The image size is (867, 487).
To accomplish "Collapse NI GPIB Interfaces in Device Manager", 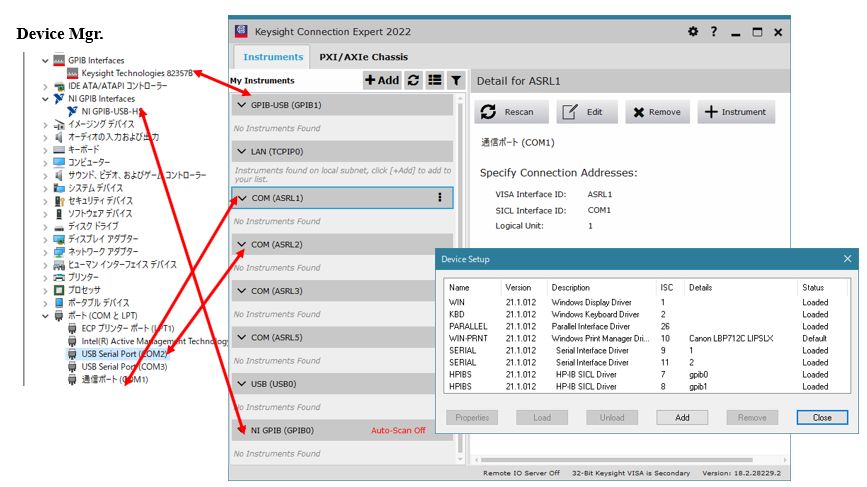I will [x=45, y=99].
